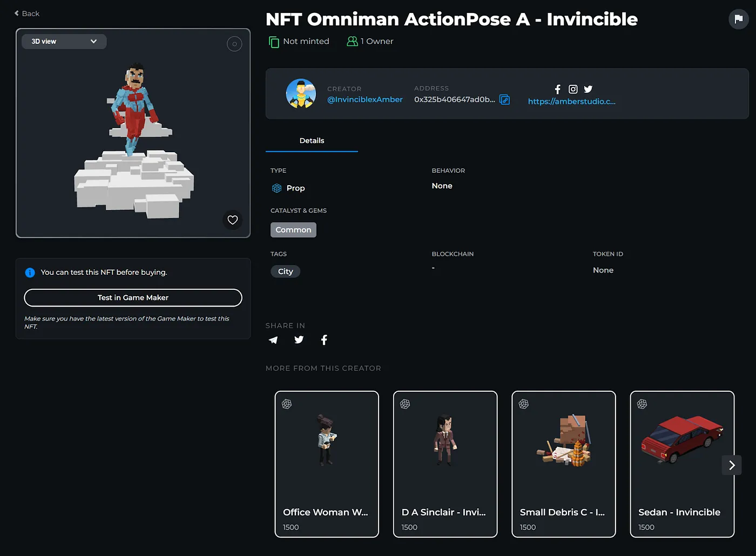Click the circular rotate icon in preview
This screenshot has height=556, width=756.
[234, 44]
